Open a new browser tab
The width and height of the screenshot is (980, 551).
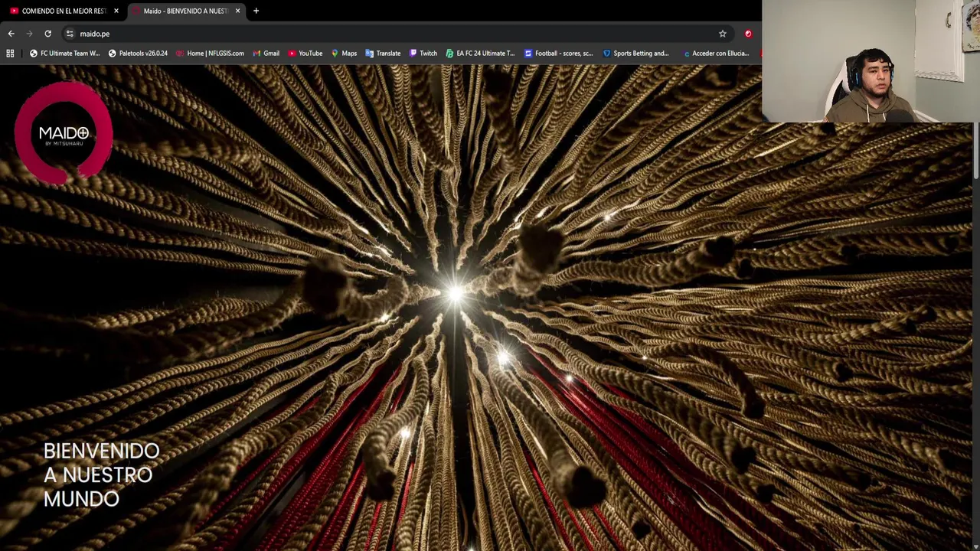256,11
